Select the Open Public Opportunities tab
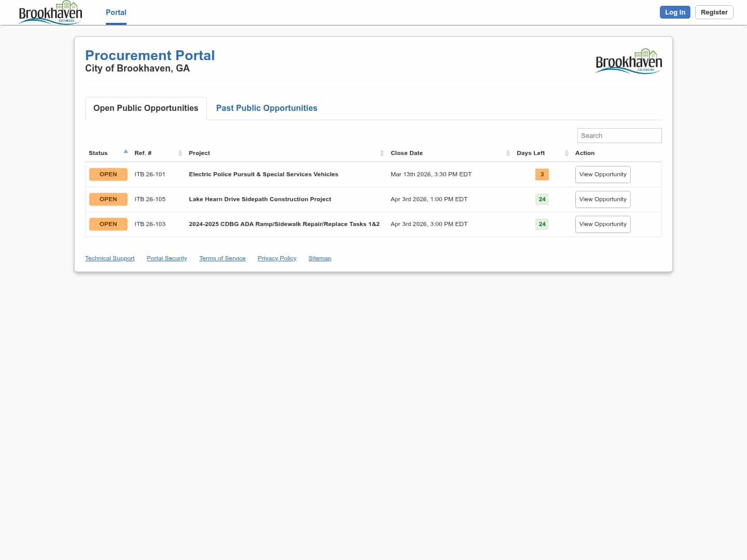The width and height of the screenshot is (747, 560). [x=146, y=108]
